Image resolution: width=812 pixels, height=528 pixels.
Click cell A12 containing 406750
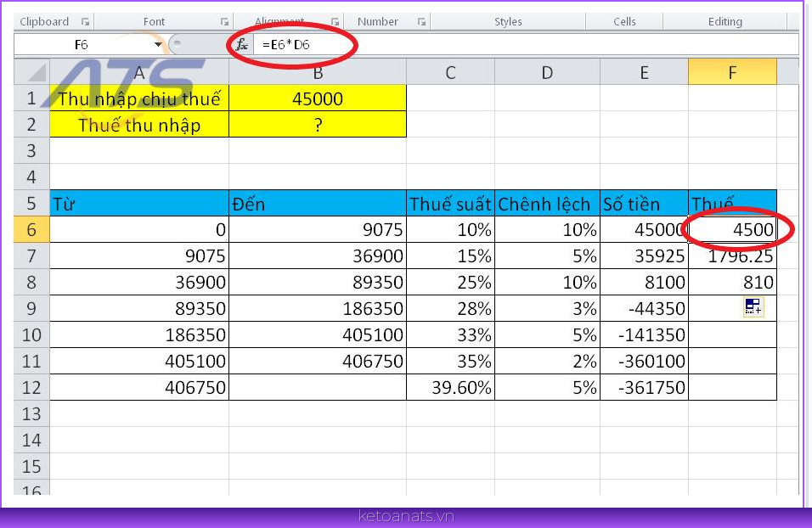coord(139,387)
